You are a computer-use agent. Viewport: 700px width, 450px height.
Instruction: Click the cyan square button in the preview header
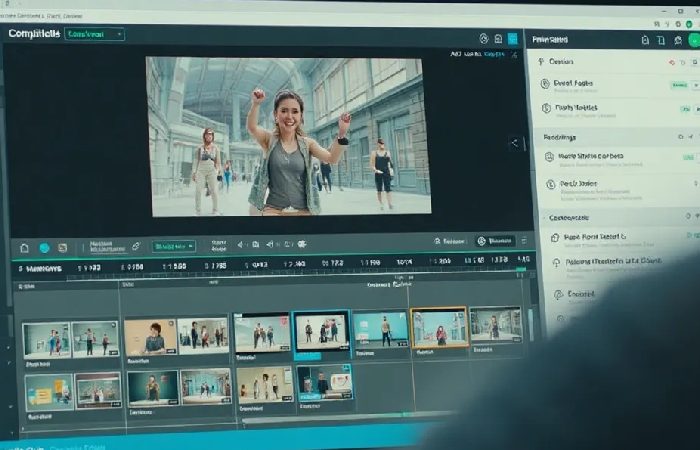513,39
